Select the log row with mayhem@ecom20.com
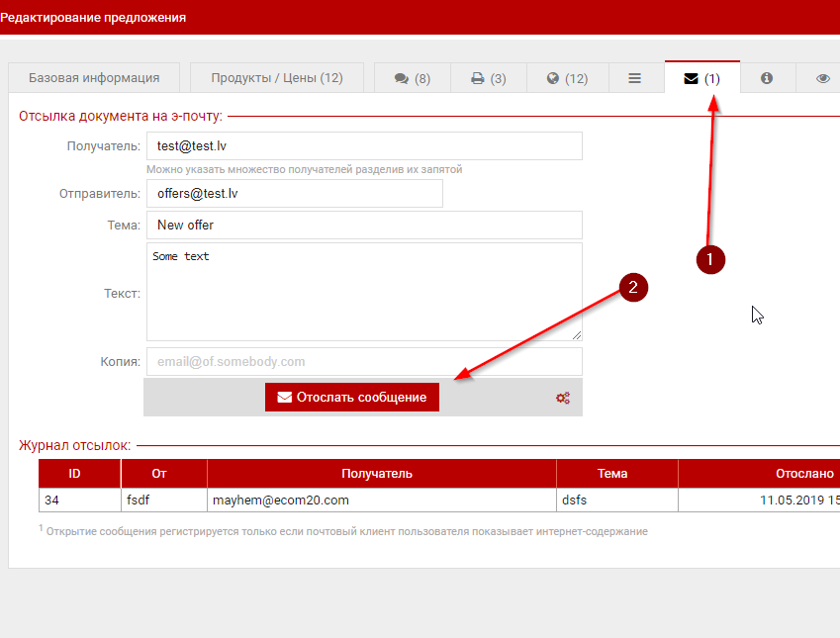The height and width of the screenshot is (638, 840). [381, 501]
